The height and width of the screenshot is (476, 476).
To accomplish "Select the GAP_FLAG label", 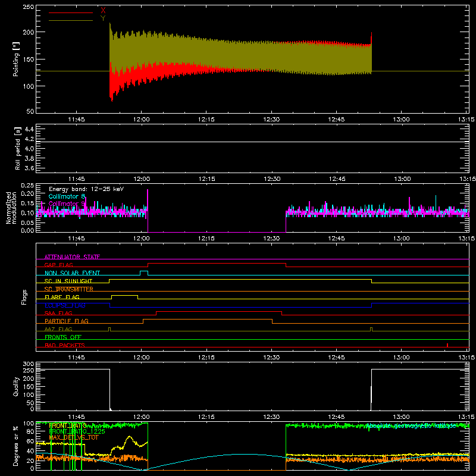I will click(x=58, y=265).
